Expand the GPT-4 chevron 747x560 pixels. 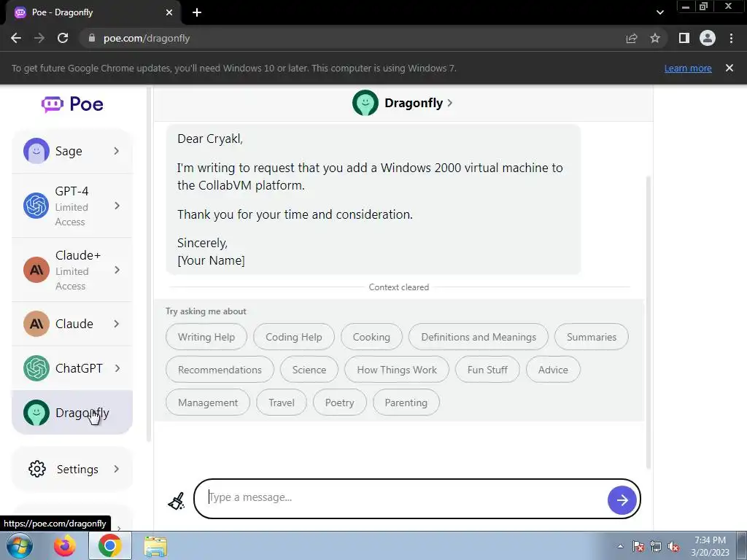tap(117, 206)
